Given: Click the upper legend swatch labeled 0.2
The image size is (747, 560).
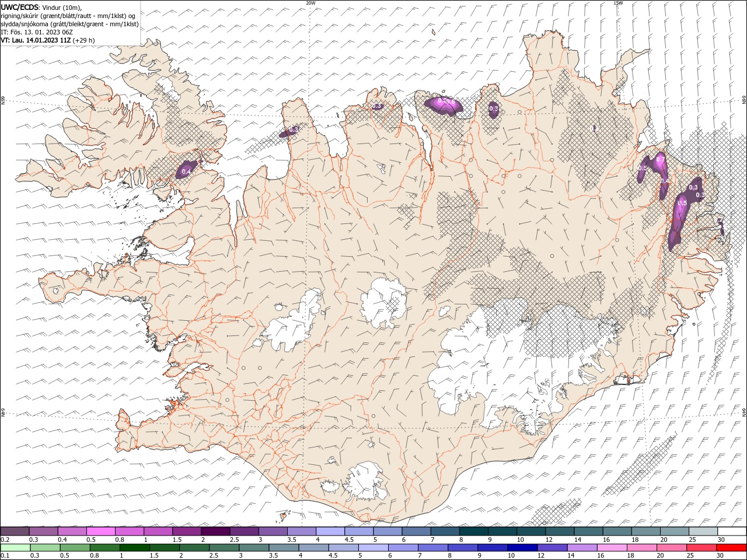Looking at the screenshot, I should point(15,531).
